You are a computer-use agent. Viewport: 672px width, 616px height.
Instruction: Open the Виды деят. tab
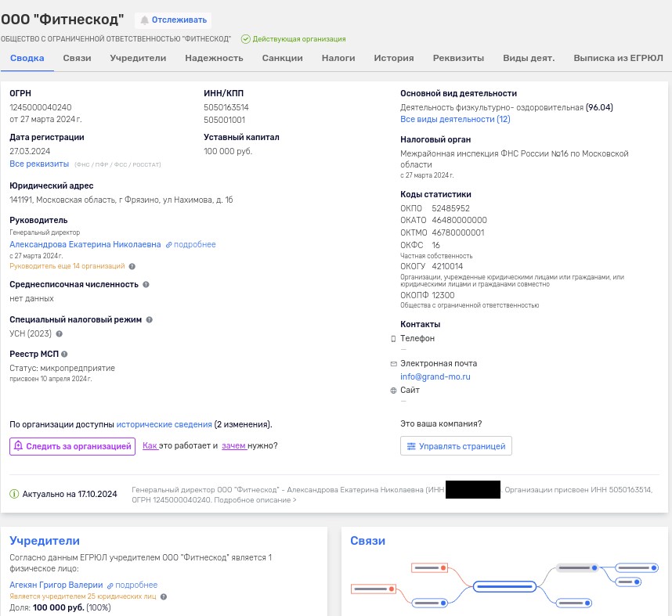(x=529, y=58)
